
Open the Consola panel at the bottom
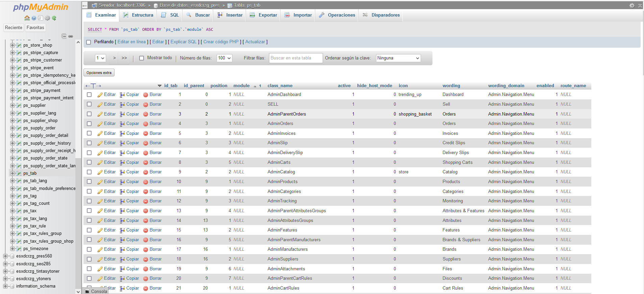96,291
